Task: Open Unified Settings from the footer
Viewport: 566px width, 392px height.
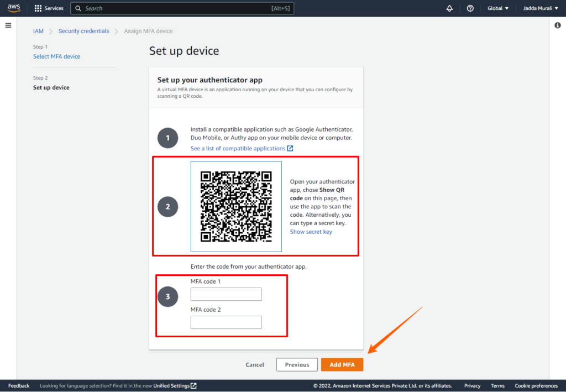Action: [x=175, y=386]
